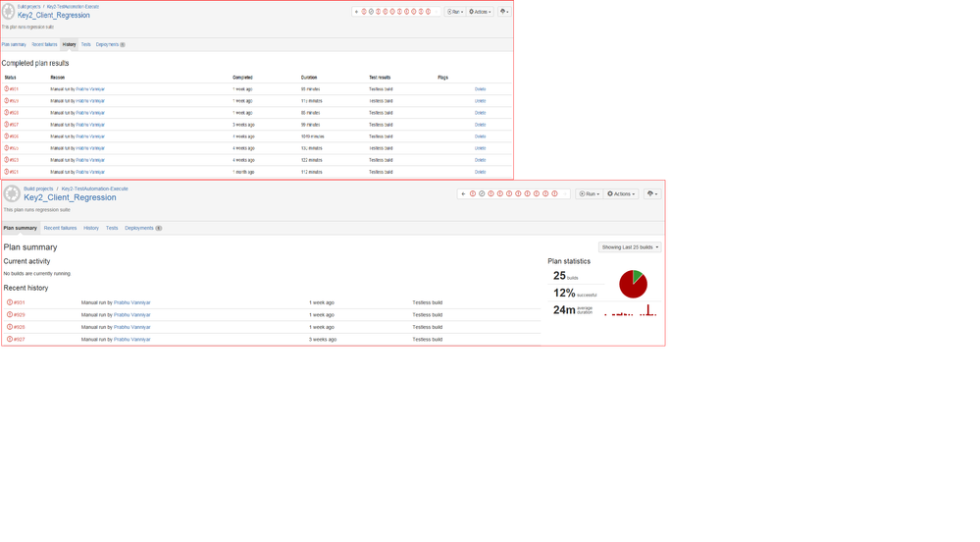Open the Showing Last 25 builds dropdown
Image resolution: width=980 pixels, height=542 pixels.
[630, 247]
